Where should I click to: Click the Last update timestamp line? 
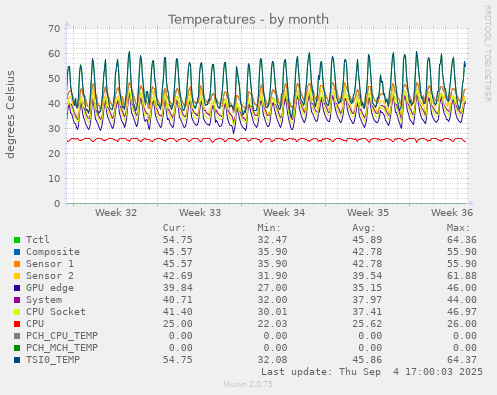click(x=372, y=372)
